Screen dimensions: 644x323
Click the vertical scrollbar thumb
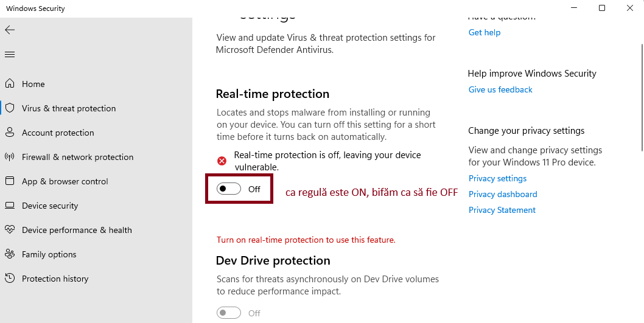pos(642,97)
